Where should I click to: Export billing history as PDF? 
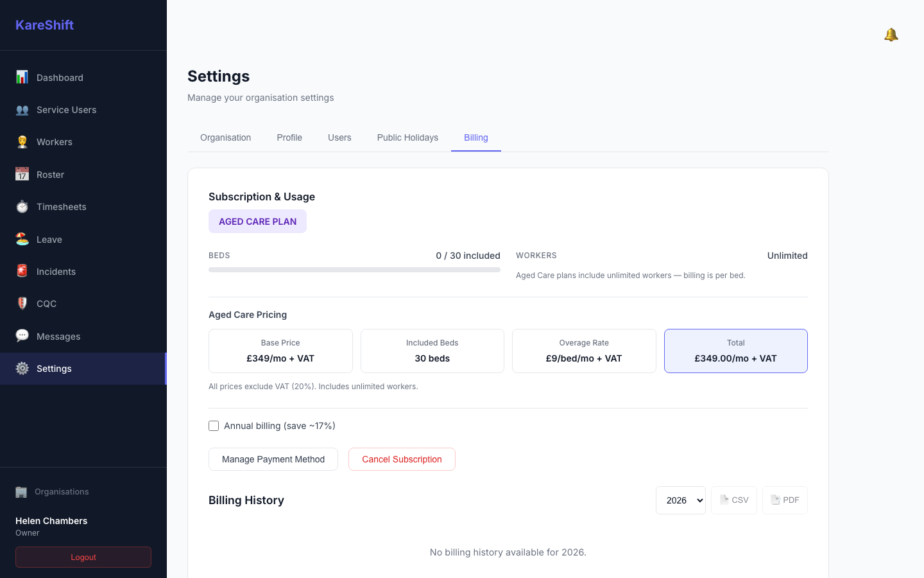[785, 500]
